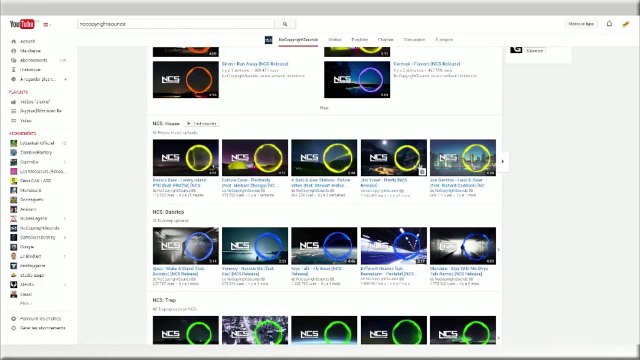Show next NCS: House videos arrow
The image size is (640, 360).
point(502,161)
